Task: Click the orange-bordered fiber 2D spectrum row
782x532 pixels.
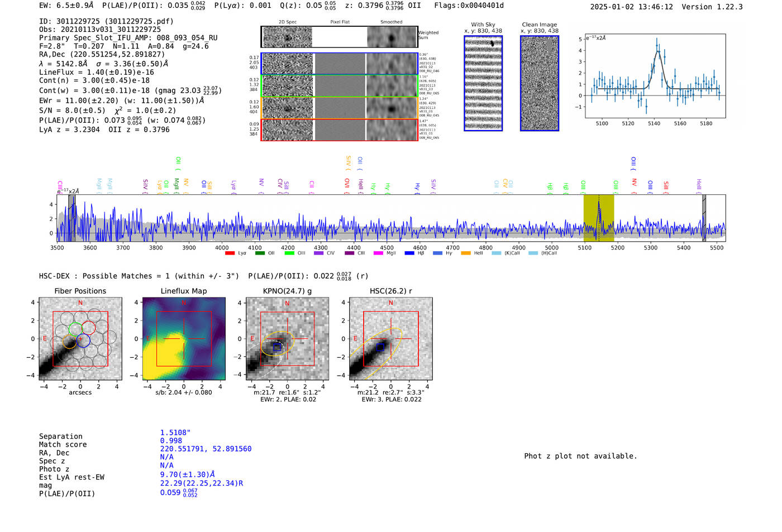Action: tap(340, 108)
